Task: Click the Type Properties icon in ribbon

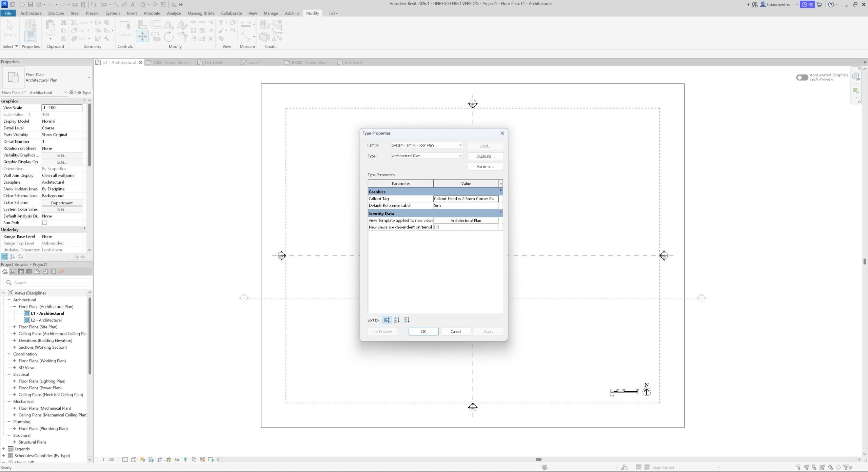Action: pos(31,24)
